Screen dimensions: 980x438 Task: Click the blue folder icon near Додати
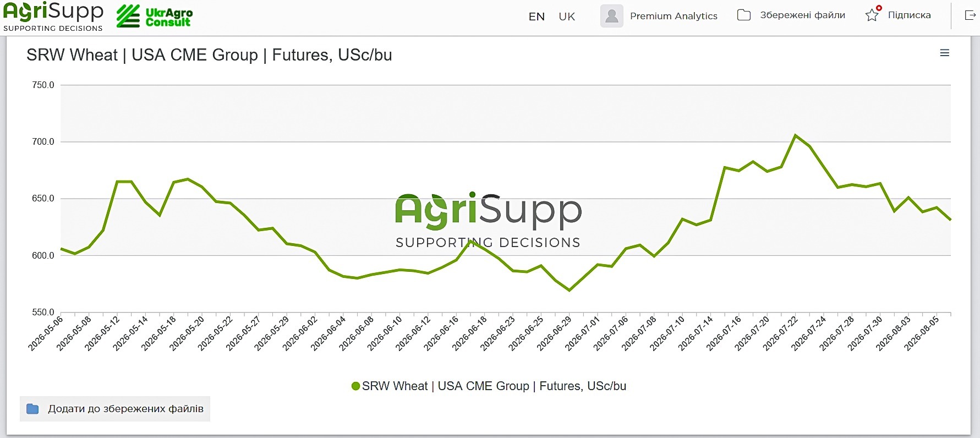pyautogui.click(x=33, y=409)
